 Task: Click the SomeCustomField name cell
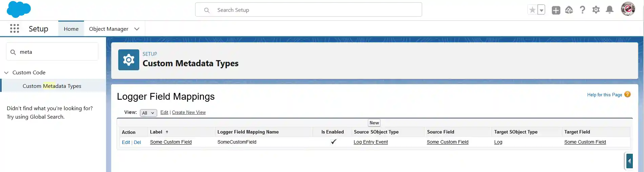point(237,142)
